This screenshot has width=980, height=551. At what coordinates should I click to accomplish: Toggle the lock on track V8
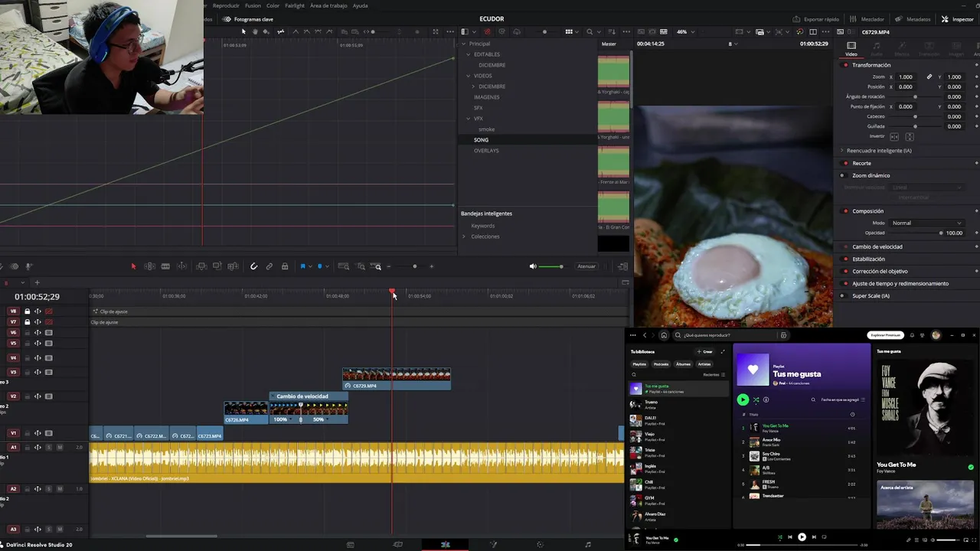28,311
